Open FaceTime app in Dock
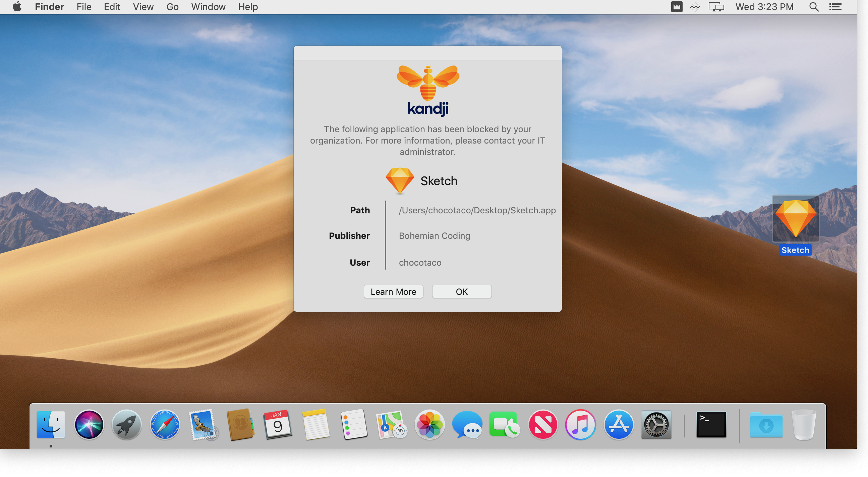 (x=505, y=424)
